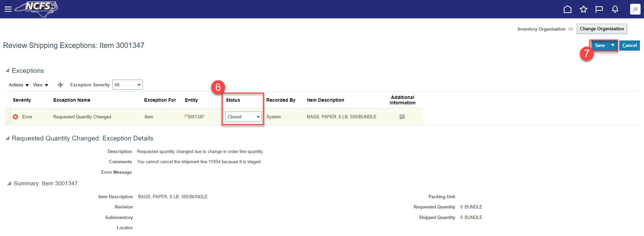Click the Cancel button
The image size is (644, 236).
click(629, 45)
